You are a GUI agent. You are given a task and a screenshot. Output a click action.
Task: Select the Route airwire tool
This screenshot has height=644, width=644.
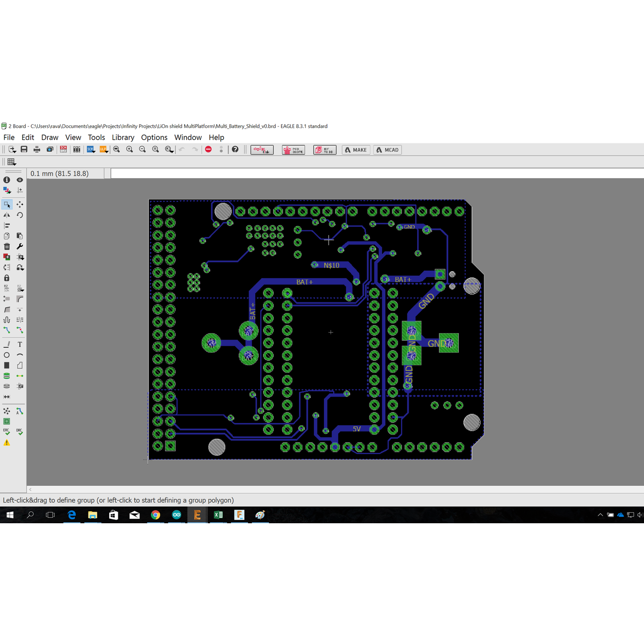click(x=7, y=330)
